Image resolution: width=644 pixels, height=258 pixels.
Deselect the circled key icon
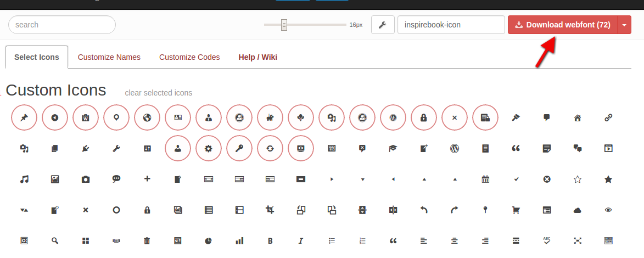[x=239, y=148]
